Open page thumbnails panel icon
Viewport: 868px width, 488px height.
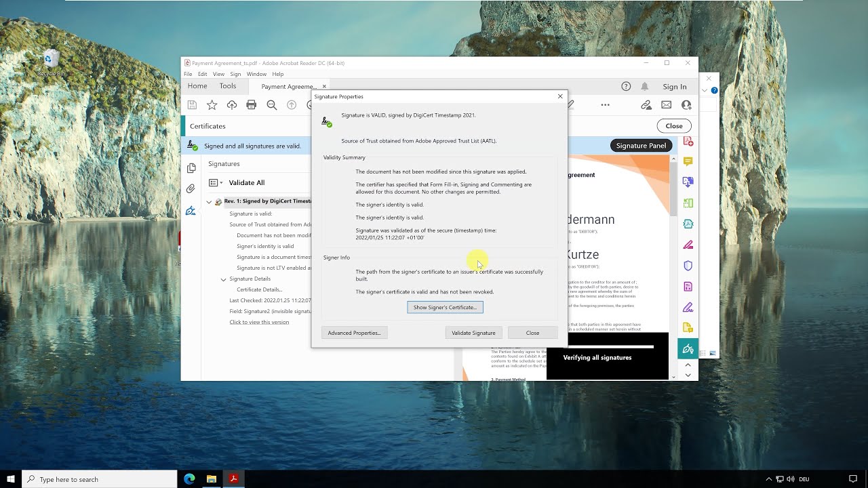(x=191, y=168)
